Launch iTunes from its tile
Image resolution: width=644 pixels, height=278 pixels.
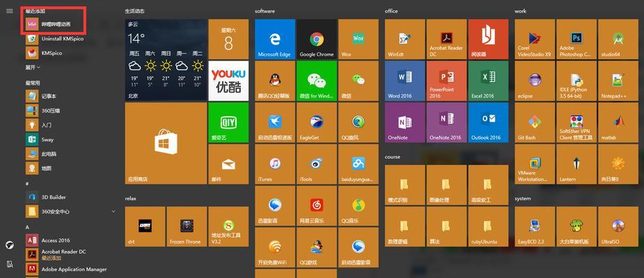(275, 164)
